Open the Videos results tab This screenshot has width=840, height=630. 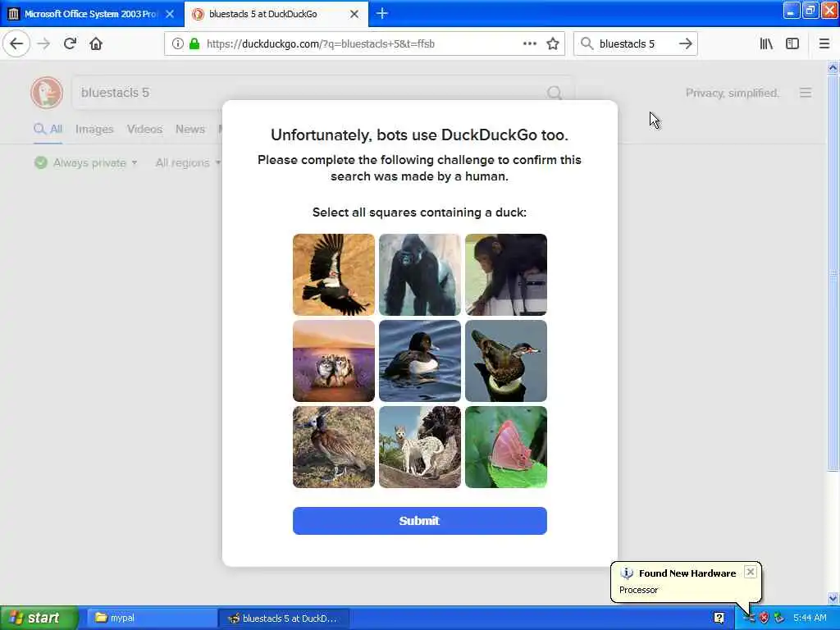point(144,129)
